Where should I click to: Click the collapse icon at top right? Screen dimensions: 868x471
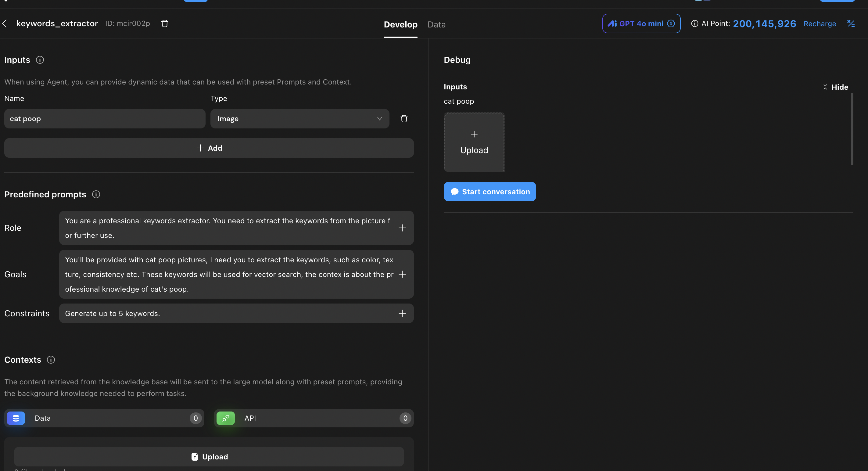851,23
